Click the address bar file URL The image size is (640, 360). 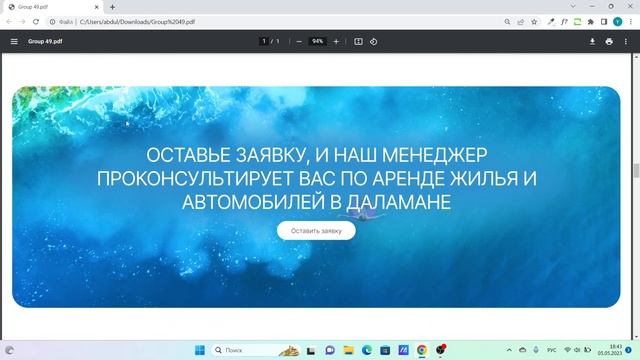tap(137, 22)
